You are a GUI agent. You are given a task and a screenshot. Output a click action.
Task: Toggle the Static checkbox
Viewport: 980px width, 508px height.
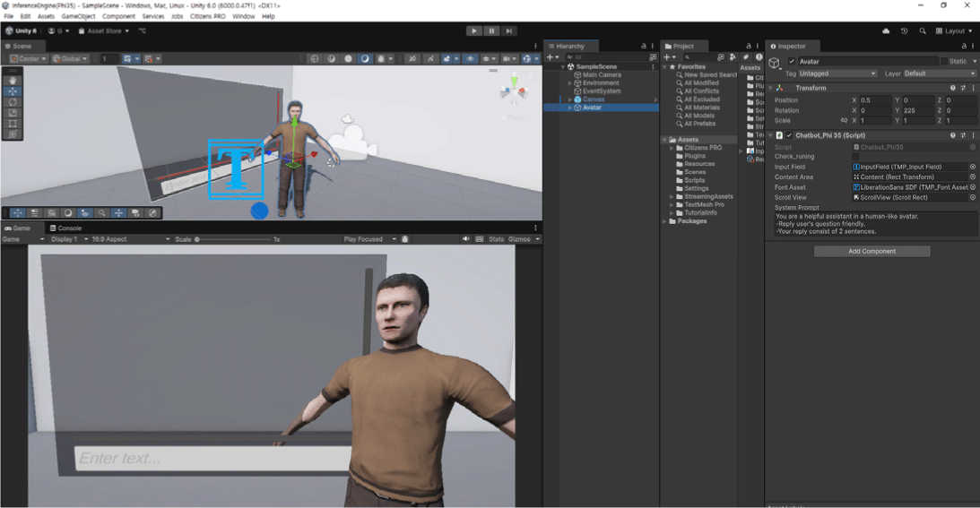(944, 61)
